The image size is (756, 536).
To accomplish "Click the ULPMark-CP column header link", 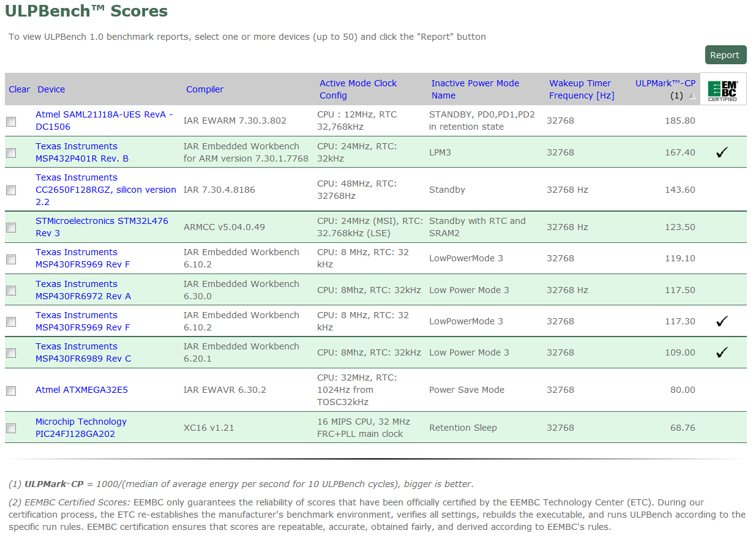I will coord(665,83).
